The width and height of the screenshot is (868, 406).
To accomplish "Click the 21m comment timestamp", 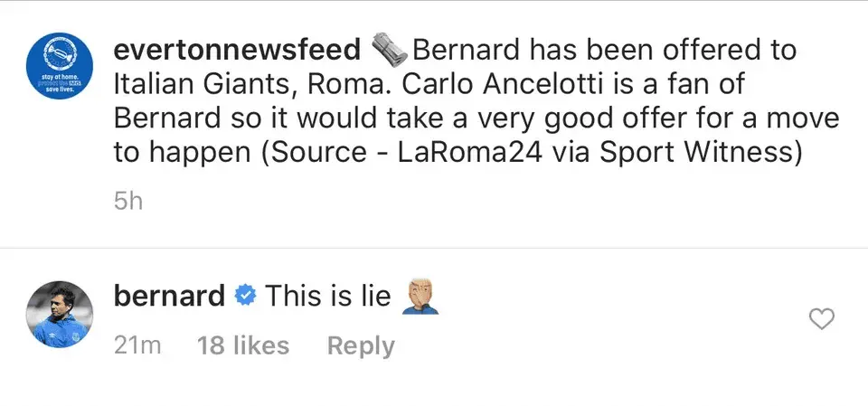I will [x=136, y=345].
